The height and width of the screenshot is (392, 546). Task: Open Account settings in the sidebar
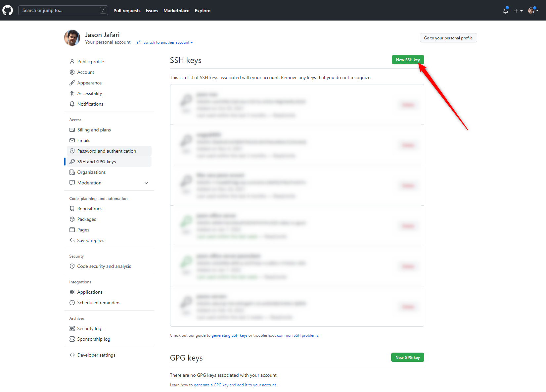coord(109,72)
